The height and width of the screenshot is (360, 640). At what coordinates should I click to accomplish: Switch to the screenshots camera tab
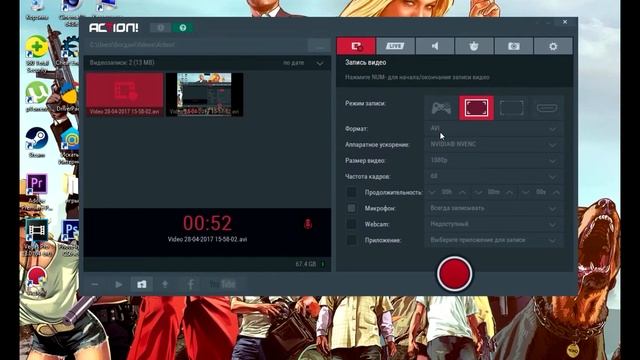513,46
